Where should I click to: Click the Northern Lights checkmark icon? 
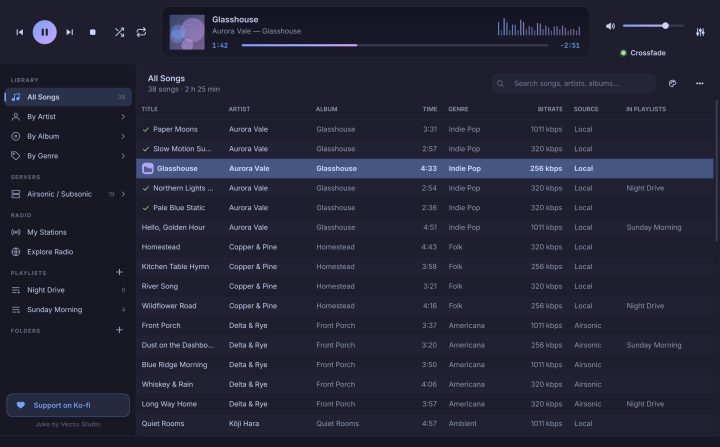click(146, 188)
